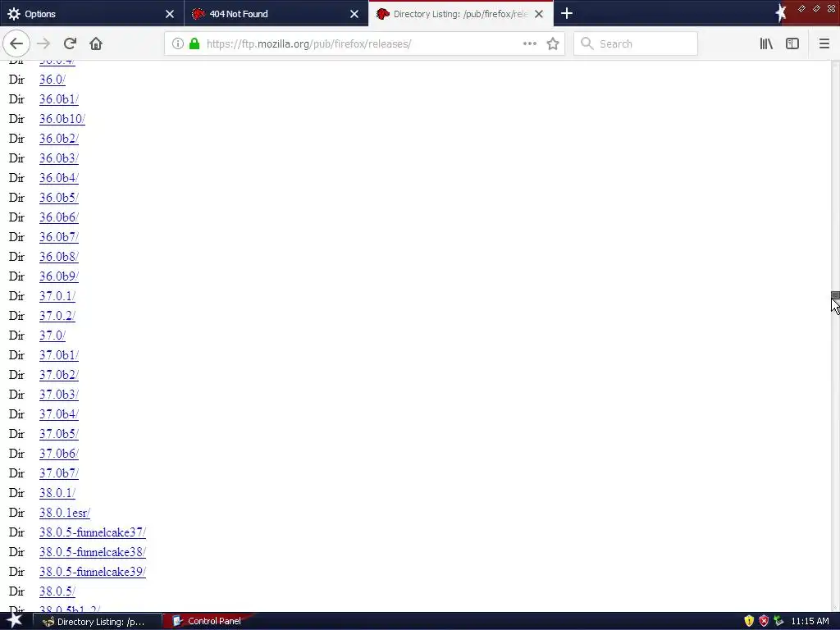Open the 38.0.1esr/ release folder
Screen dimensions: 840x630
[65, 513]
